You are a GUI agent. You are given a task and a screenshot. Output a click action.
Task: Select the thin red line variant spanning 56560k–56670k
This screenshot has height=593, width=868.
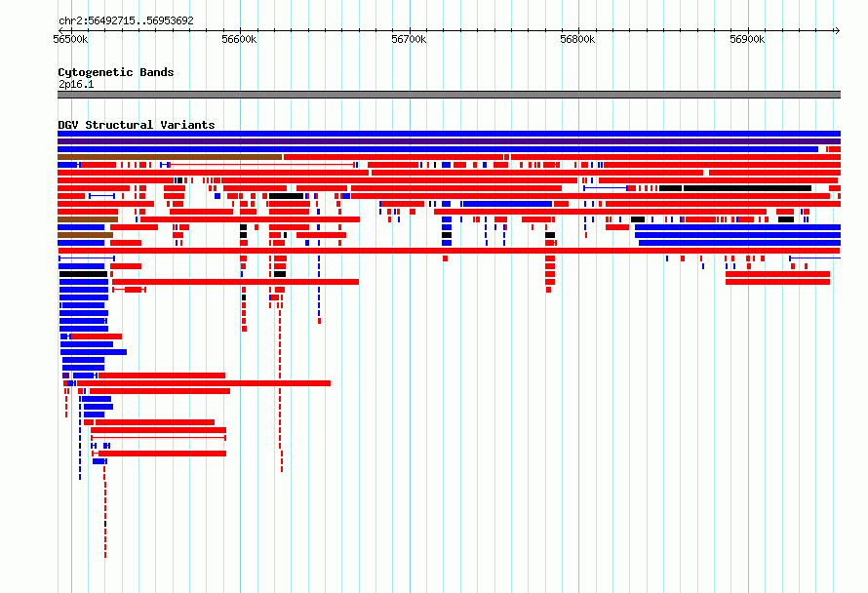(x=261, y=165)
